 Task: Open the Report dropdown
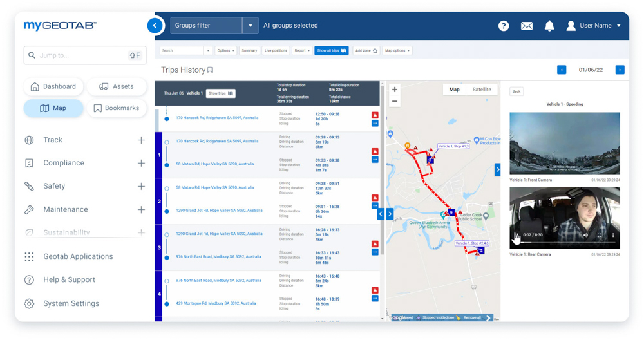pyautogui.click(x=302, y=50)
